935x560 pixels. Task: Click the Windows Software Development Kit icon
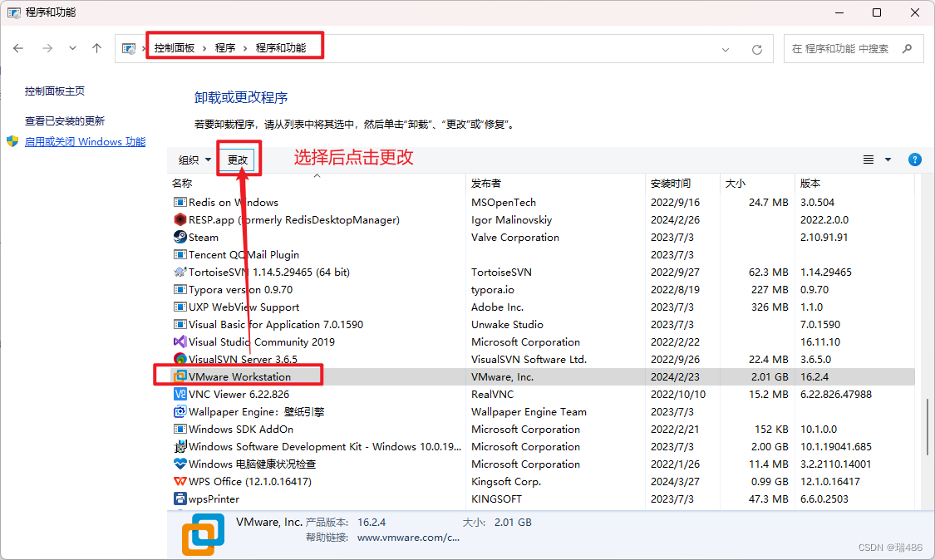[x=180, y=446]
